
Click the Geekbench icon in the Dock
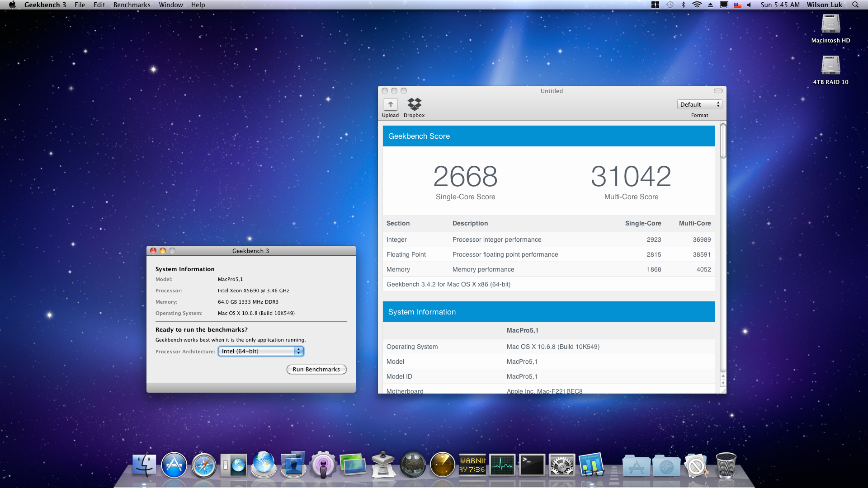tap(592, 465)
